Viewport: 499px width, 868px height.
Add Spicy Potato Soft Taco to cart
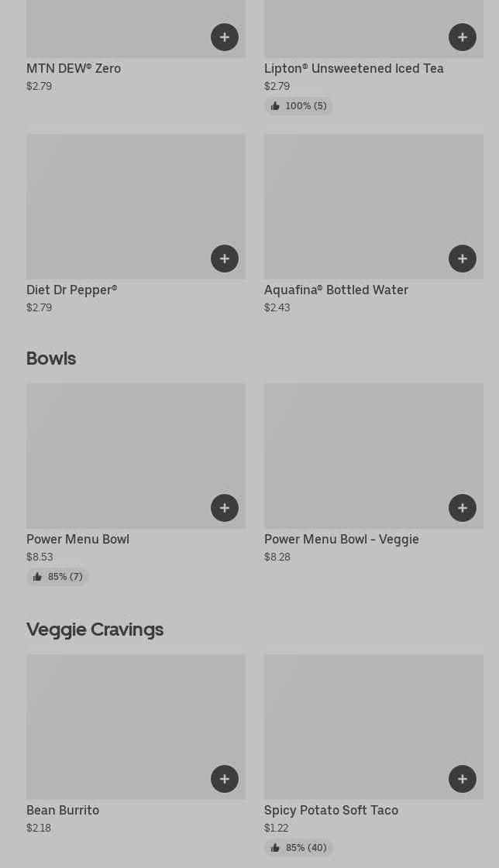tap(463, 779)
